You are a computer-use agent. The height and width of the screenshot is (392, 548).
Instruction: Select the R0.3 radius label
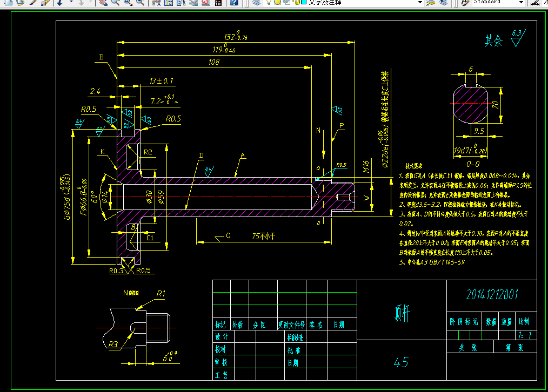pyautogui.click(x=116, y=271)
